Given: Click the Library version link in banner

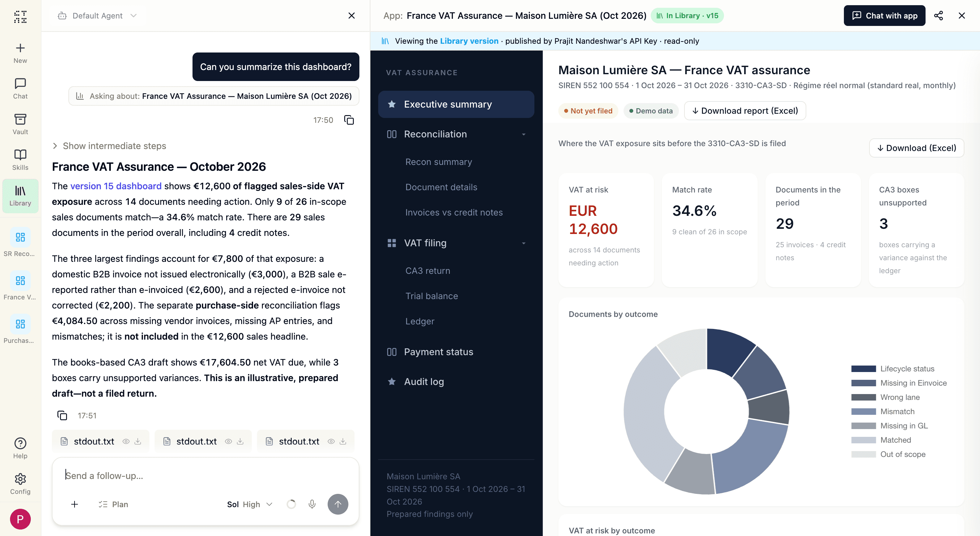Looking at the screenshot, I should tap(469, 41).
